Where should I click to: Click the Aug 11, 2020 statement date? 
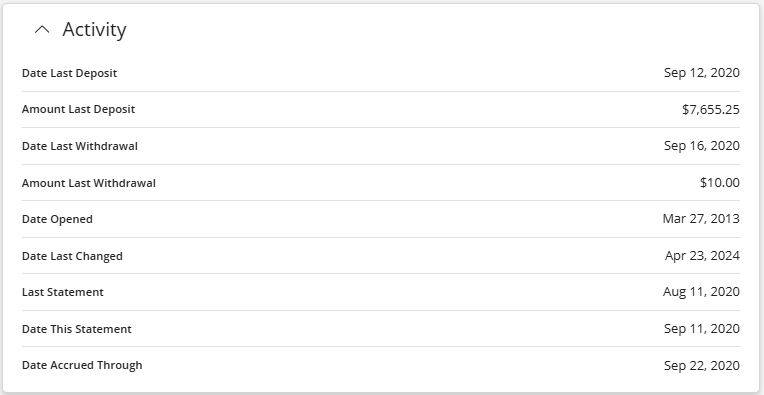pyautogui.click(x=701, y=292)
